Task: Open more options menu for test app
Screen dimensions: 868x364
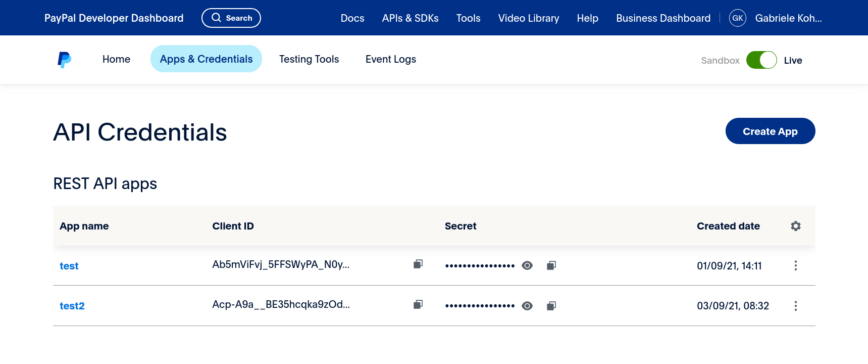Action: (796, 265)
